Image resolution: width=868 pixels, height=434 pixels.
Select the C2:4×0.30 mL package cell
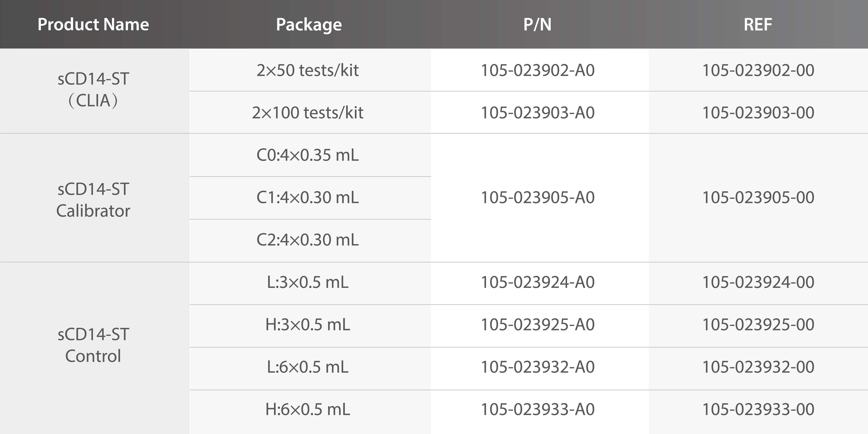[x=307, y=240]
